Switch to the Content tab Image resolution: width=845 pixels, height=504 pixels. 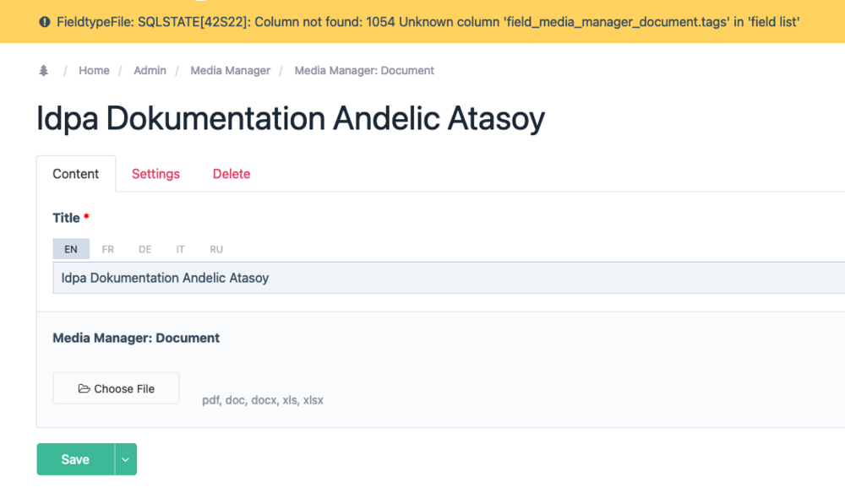click(76, 174)
